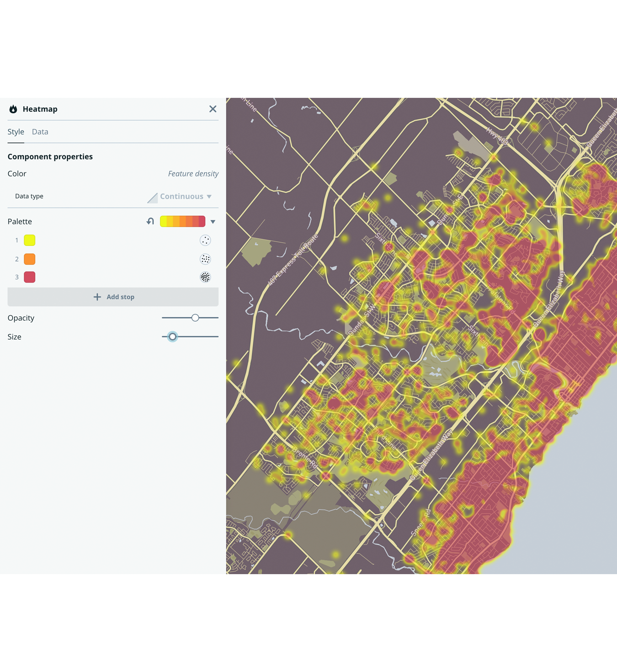Click the continuous ramp triangle icon
This screenshot has height=672, width=617.
[152, 197]
